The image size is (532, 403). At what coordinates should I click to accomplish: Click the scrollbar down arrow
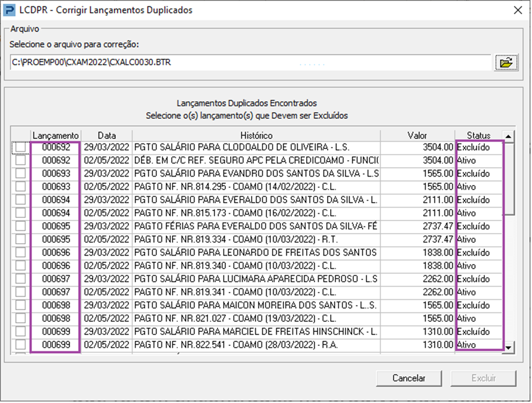(508, 347)
